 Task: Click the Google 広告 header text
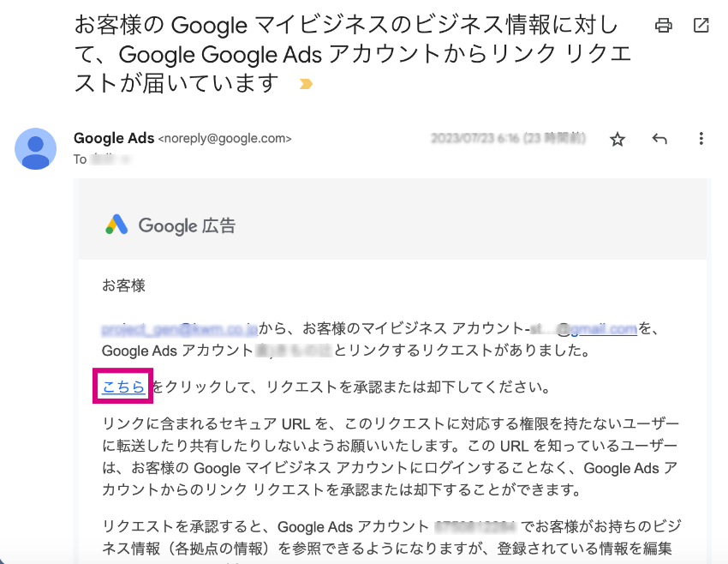coord(187,225)
